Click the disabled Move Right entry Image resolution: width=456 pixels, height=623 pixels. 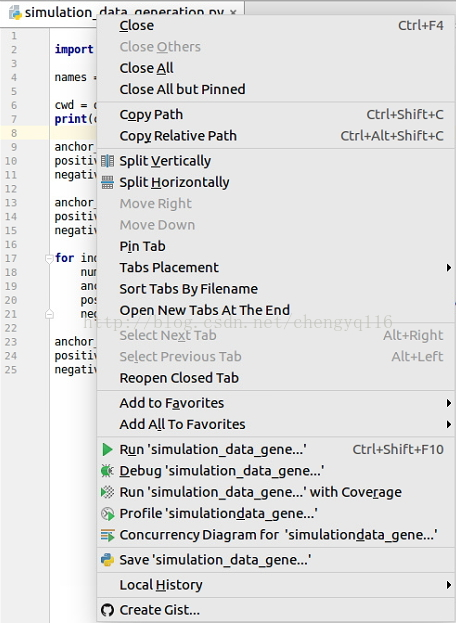pos(276,203)
